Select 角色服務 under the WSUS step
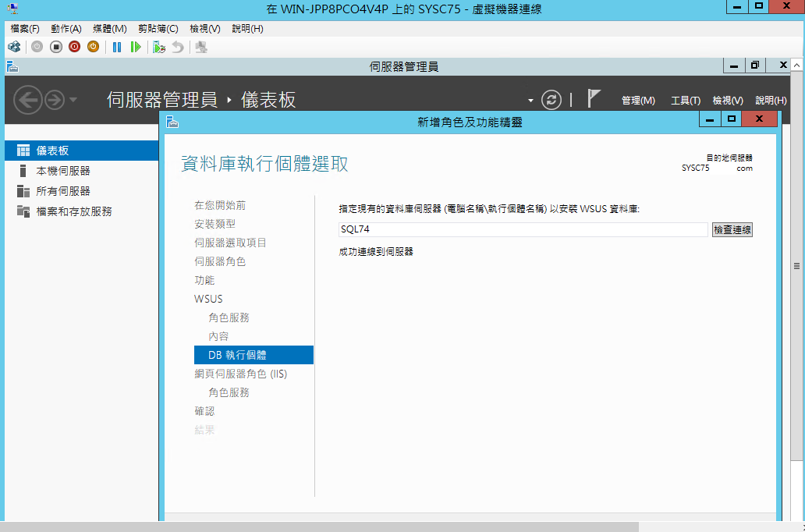This screenshot has width=805, height=532. pyautogui.click(x=229, y=317)
